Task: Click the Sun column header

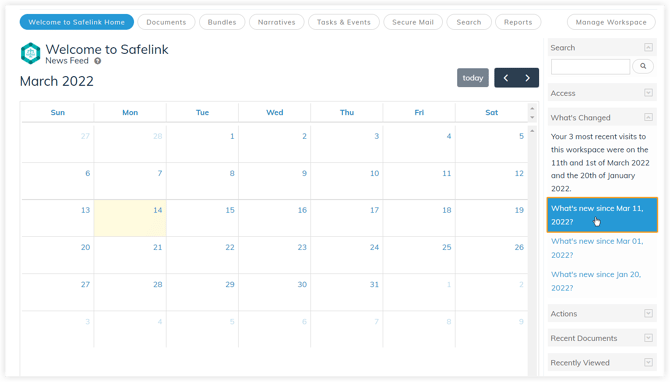Action: (x=58, y=112)
